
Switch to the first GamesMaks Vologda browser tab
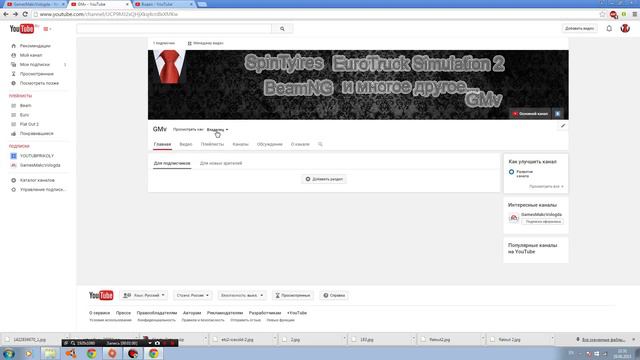point(34,4)
